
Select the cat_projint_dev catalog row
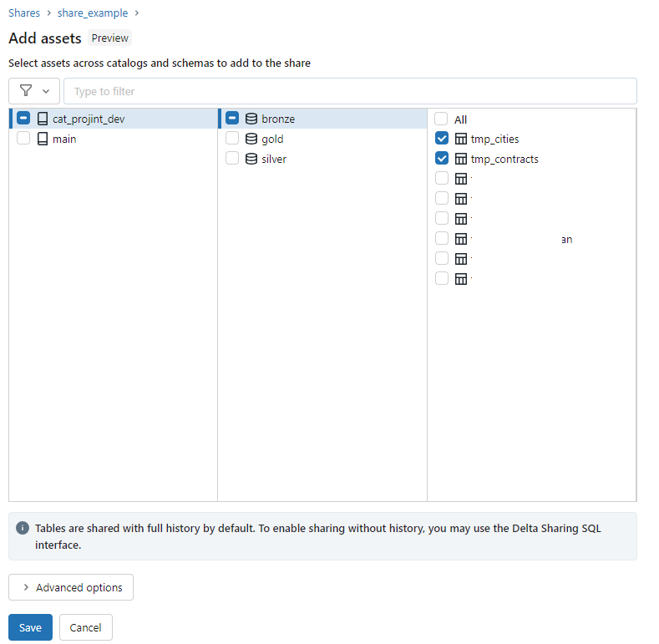113,119
